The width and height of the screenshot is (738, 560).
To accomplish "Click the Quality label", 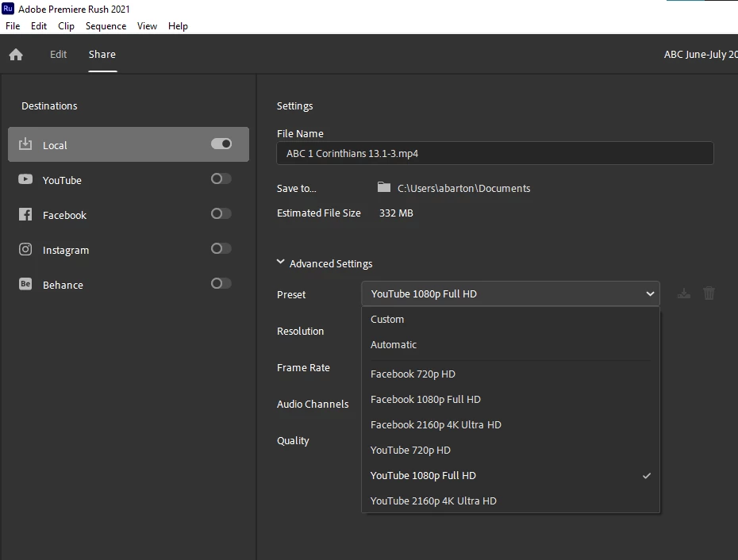I will (293, 440).
